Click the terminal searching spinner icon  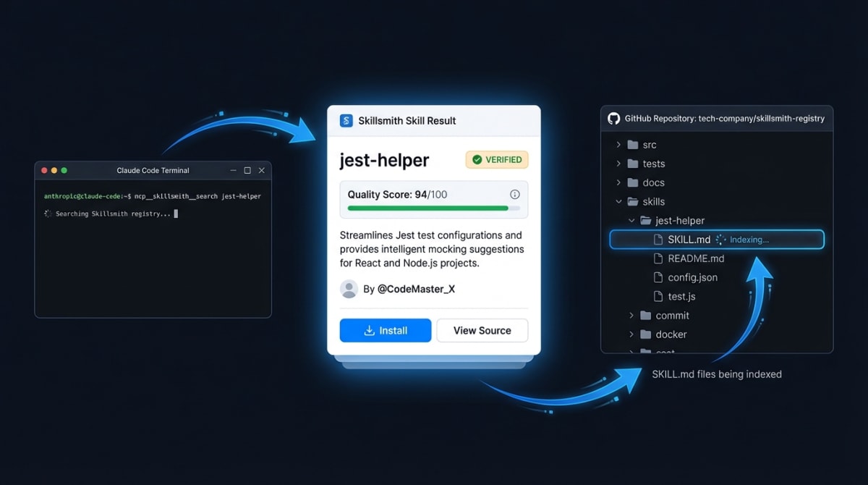pyautogui.click(x=48, y=214)
